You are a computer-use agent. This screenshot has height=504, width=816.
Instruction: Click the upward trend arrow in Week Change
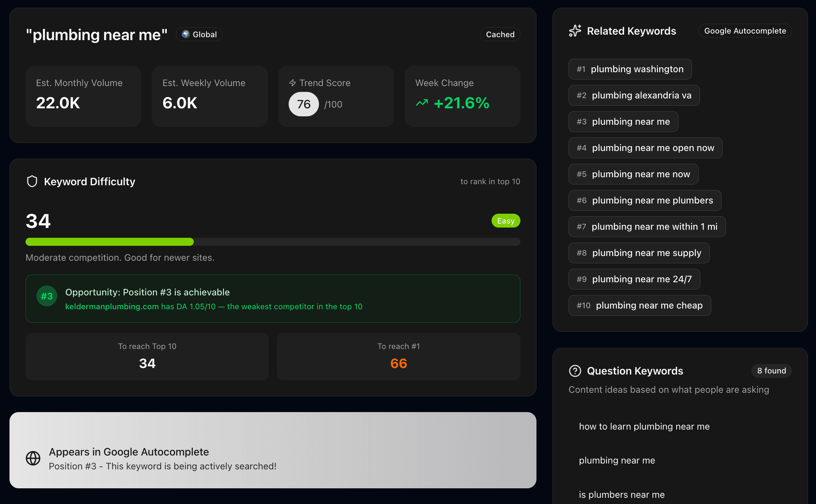[x=422, y=103]
